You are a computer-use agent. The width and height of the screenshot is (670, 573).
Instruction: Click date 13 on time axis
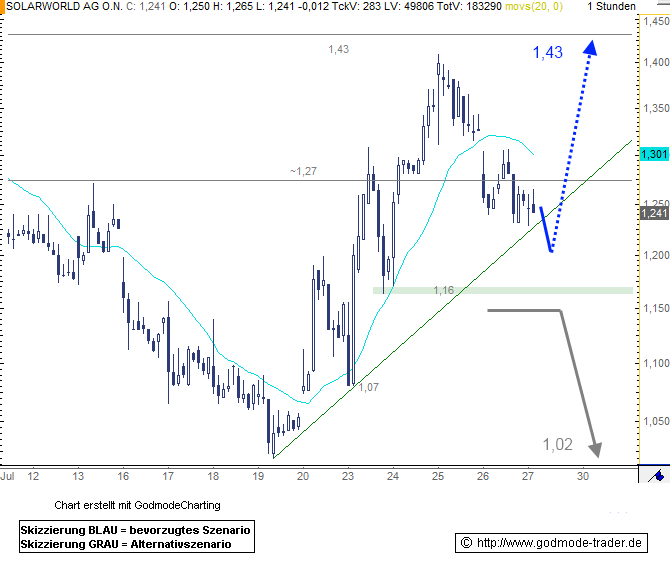(x=78, y=476)
